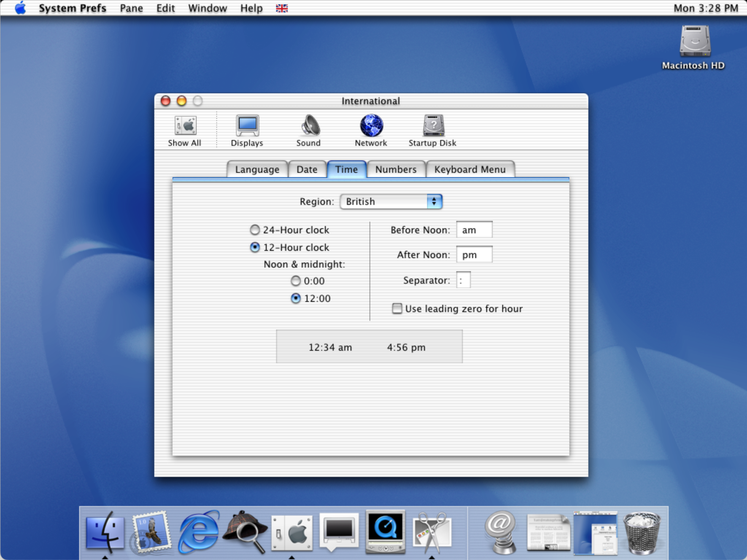Screen dimensions: 747x560
Task: Open the Sound preference pane
Action: click(309, 131)
